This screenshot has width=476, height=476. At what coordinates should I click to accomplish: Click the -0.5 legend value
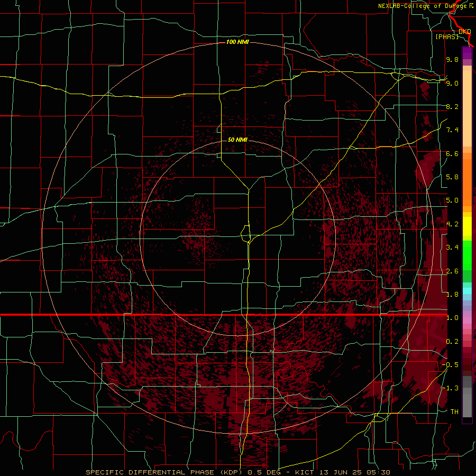pos(450,365)
